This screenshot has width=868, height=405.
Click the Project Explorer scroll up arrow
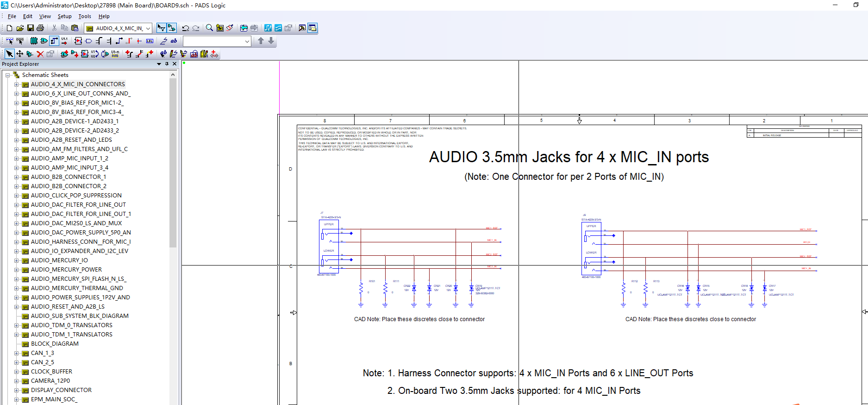(x=173, y=75)
